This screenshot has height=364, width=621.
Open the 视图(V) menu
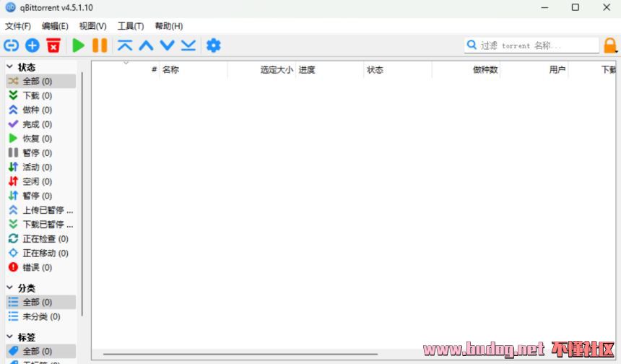click(92, 26)
